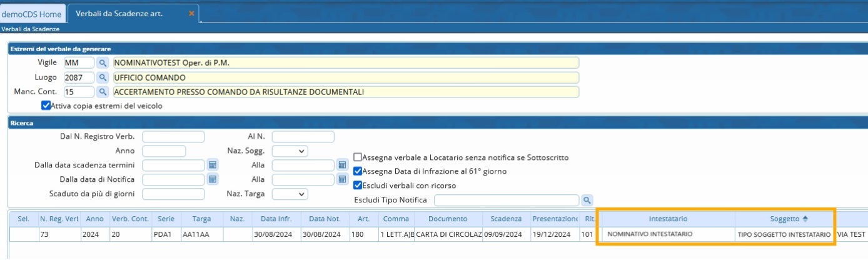Switch to the demoCDS Home tab
This screenshot has width=868, height=278.
(x=32, y=14)
